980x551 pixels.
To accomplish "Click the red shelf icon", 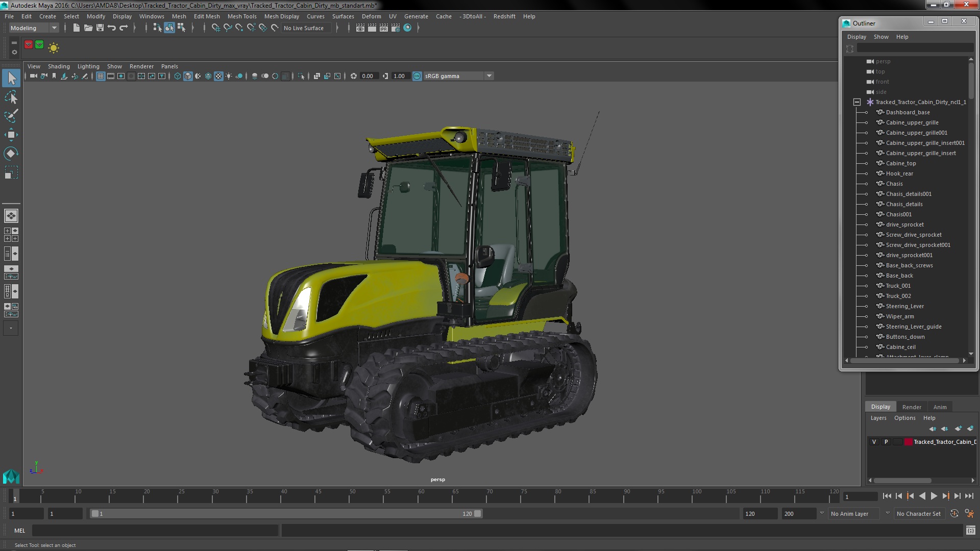I will (x=29, y=45).
